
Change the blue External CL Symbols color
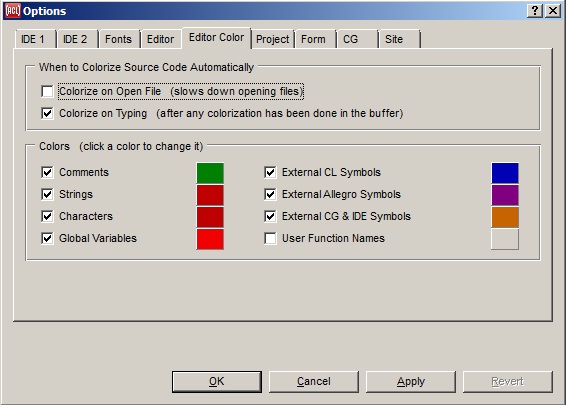click(x=505, y=173)
